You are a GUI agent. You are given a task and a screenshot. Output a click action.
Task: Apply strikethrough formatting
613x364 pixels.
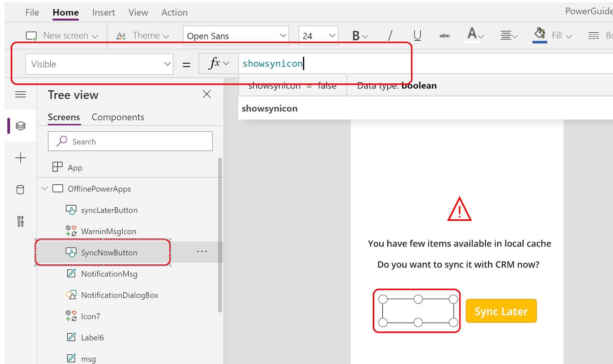(444, 35)
